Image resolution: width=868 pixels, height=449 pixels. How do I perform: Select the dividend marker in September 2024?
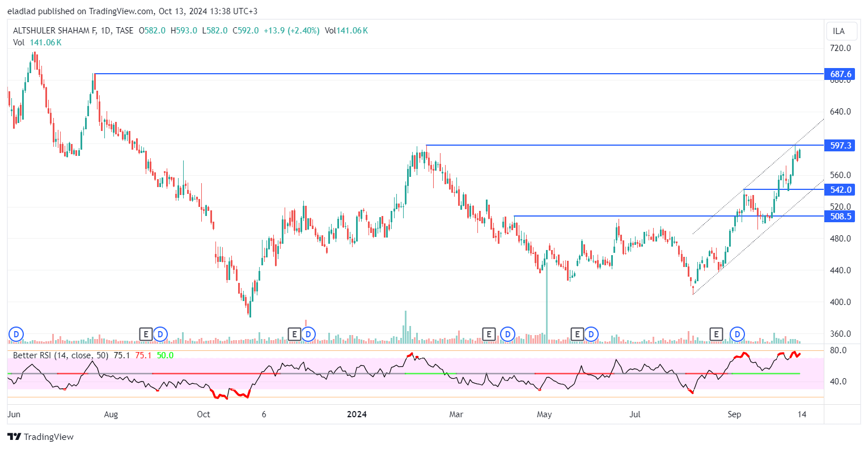pos(738,334)
